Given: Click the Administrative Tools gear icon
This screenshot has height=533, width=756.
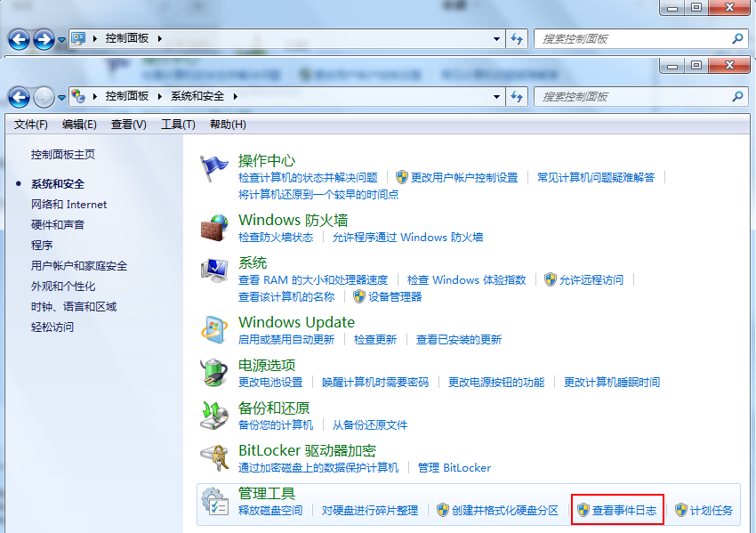Looking at the screenshot, I should [214, 501].
